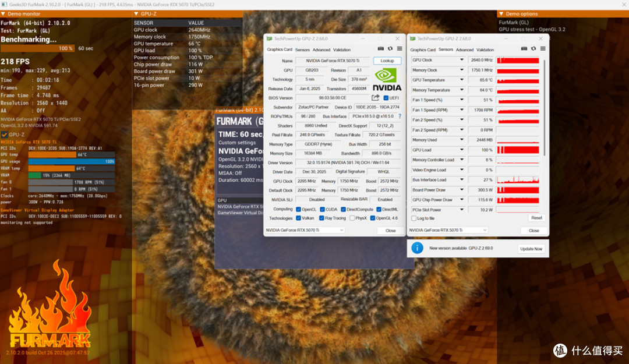Open the GPU selector dropdown in the Graphics Card window
The width and height of the screenshot is (629, 364).
coord(305,230)
